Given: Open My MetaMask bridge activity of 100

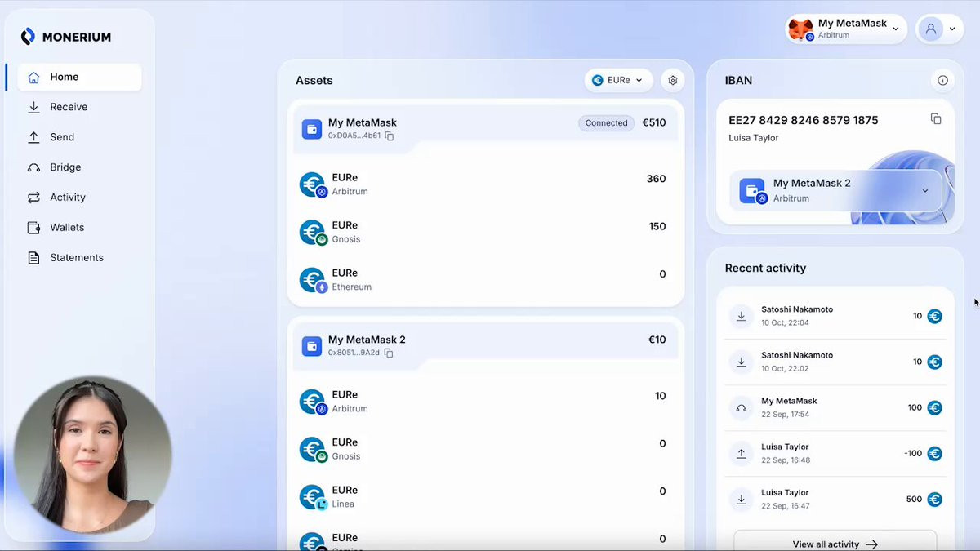Looking at the screenshot, I should click(x=835, y=407).
